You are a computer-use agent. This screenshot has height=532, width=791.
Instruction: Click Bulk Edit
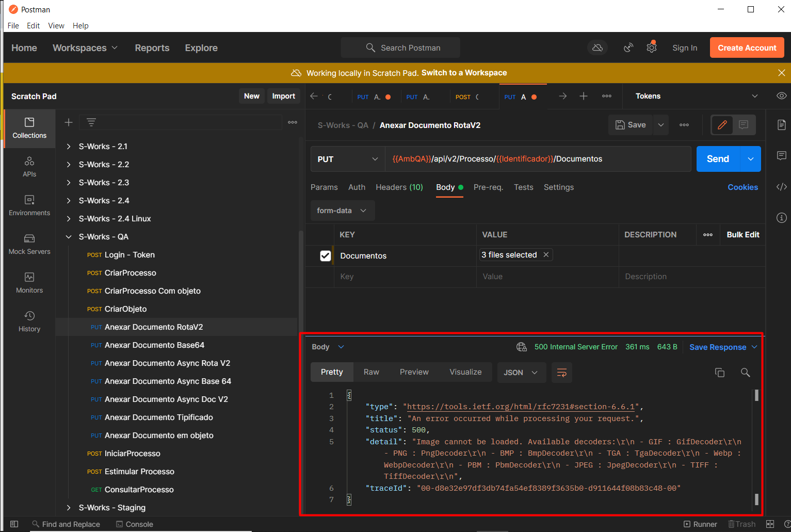point(743,235)
